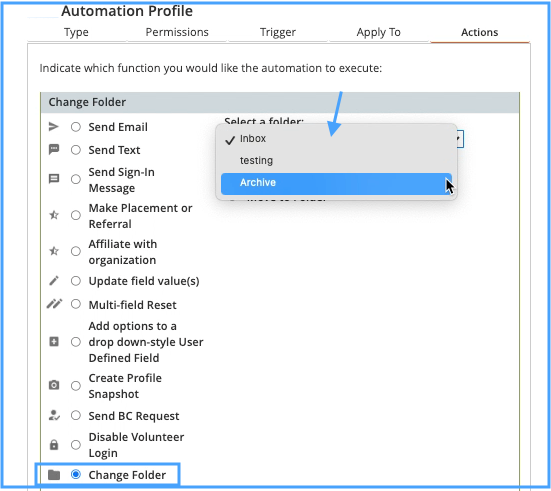Select the Change Folder radio button
Image resolution: width=551 pixels, height=491 pixels.
pos(76,474)
